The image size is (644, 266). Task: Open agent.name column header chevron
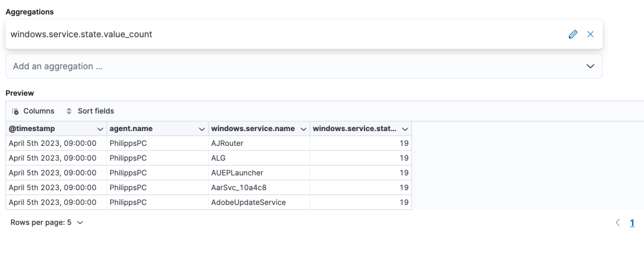click(x=202, y=129)
